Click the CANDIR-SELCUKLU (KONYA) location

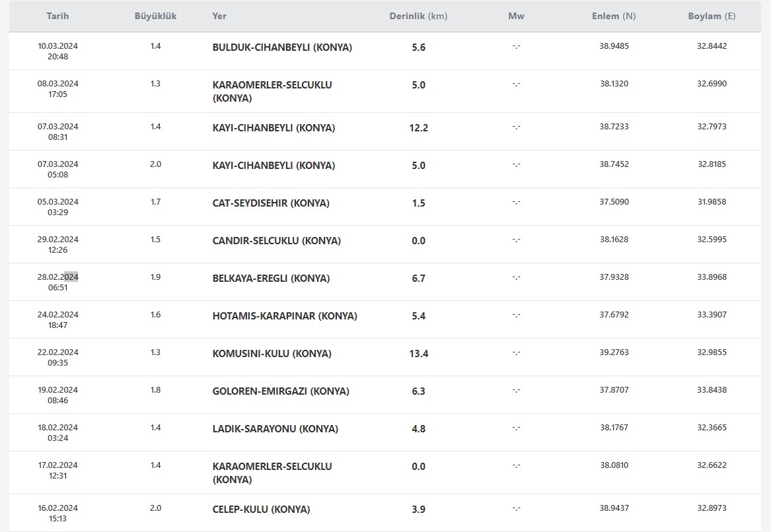tap(276, 241)
